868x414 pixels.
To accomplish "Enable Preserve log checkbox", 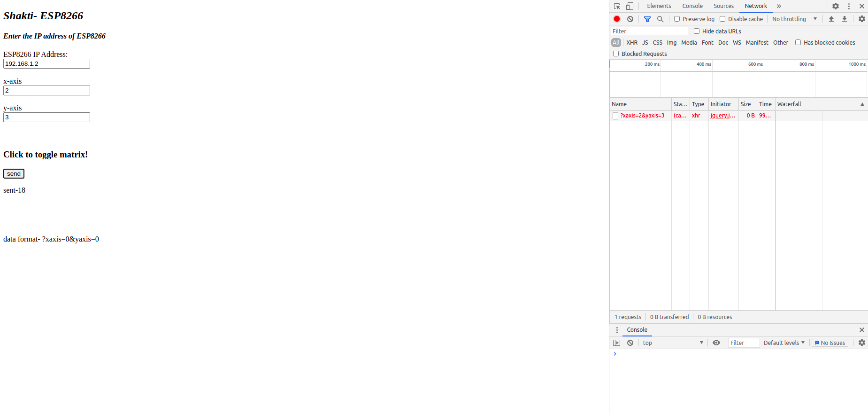I will (677, 19).
